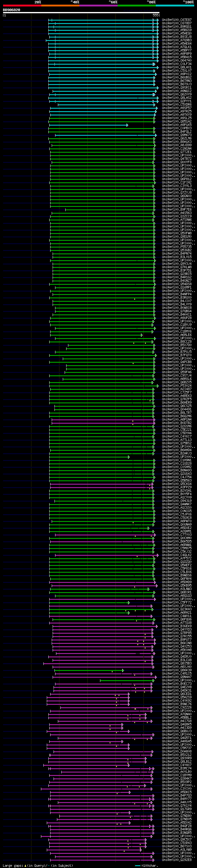Open hit UniRef100_A7Q9B3
The height and width of the screenshot is (868, 197).
click(x=177, y=40)
